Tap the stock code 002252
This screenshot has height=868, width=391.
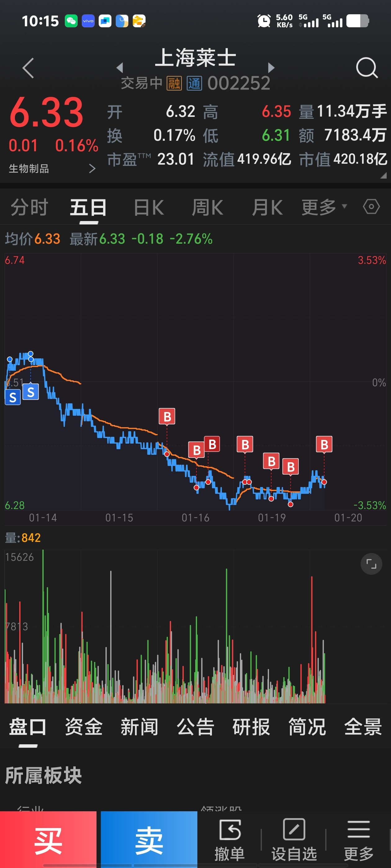239,83
